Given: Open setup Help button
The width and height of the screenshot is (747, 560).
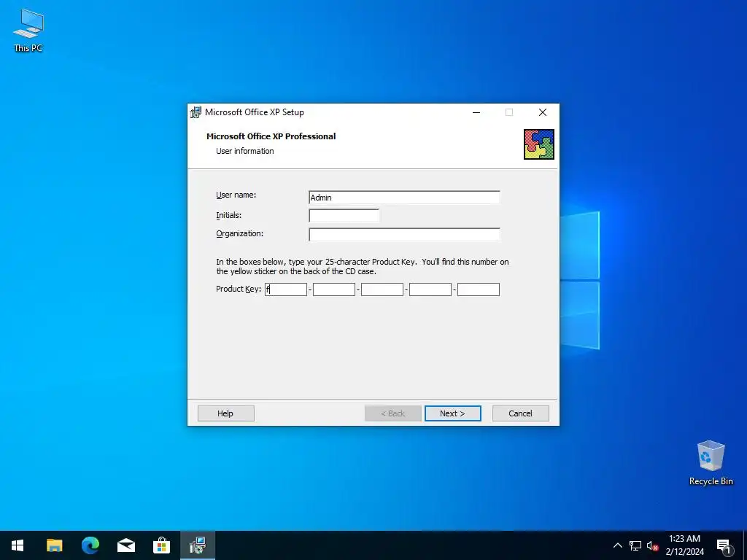Looking at the screenshot, I should point(226,413).
